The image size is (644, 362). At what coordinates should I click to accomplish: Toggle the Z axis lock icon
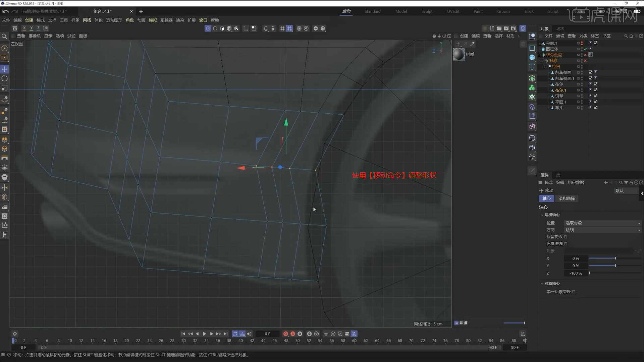point(38,28)
